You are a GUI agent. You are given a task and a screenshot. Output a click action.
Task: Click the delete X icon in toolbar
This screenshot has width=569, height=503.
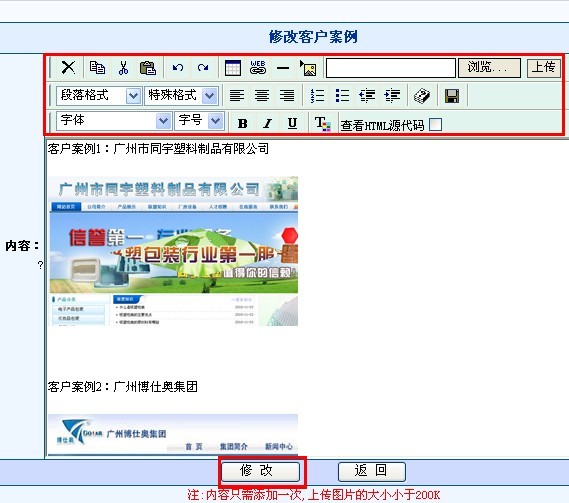coord(68,68)
